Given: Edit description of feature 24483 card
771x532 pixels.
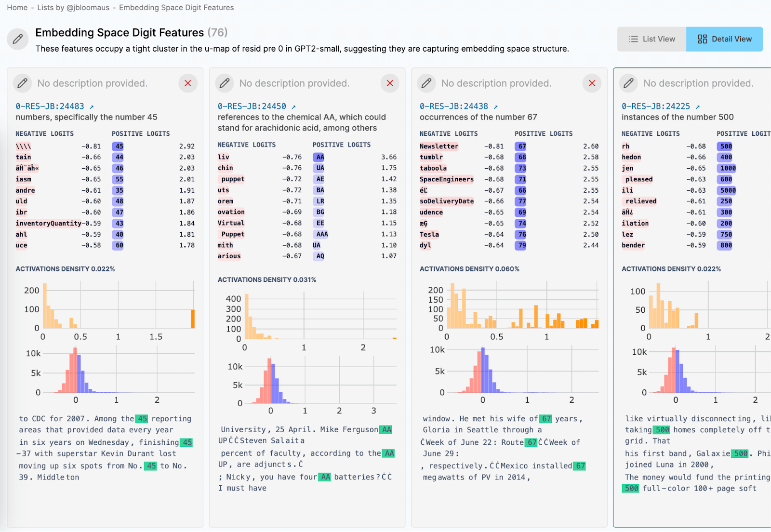Looking at the screenshot, I should 23,83.
